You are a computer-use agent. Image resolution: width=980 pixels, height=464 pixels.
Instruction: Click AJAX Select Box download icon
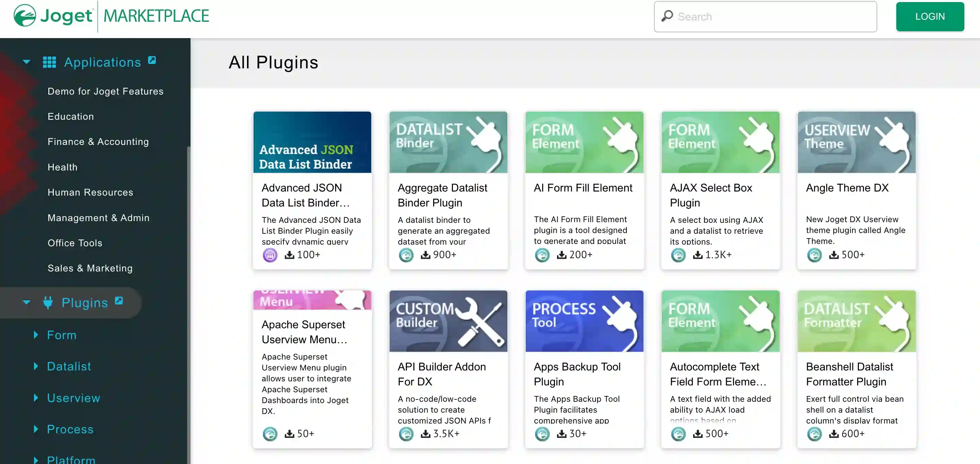[x=698, y=255]
